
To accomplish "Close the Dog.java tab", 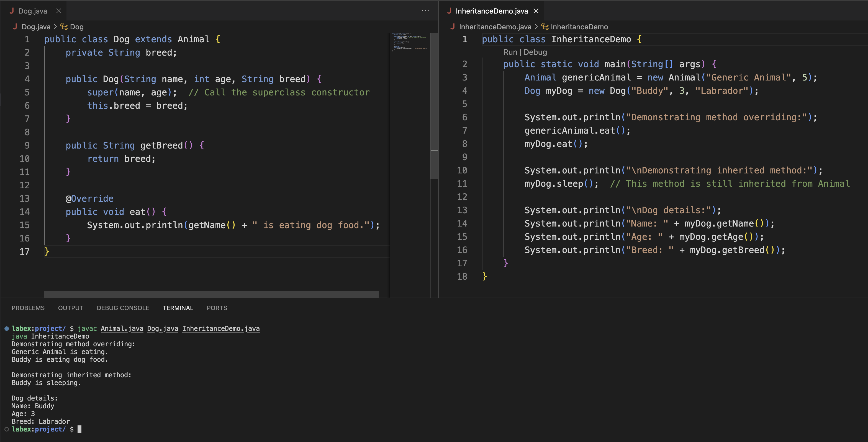I will [x=59, y=11].
